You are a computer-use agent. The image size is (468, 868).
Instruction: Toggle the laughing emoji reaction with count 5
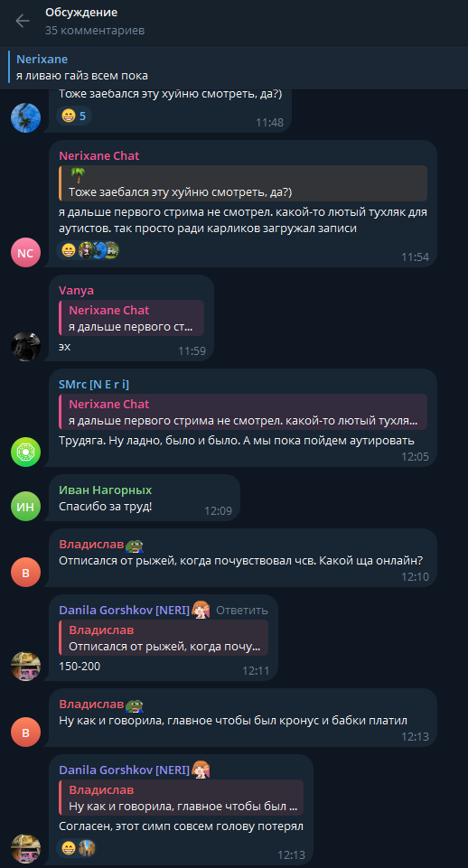75,115
